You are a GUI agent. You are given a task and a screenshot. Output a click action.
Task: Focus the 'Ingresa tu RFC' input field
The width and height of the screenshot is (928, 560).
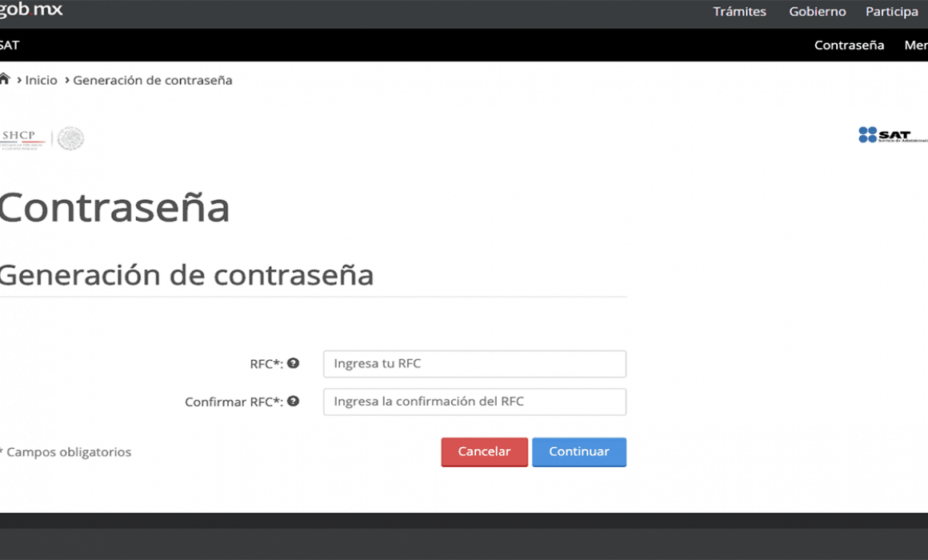[x=474, y=364]
